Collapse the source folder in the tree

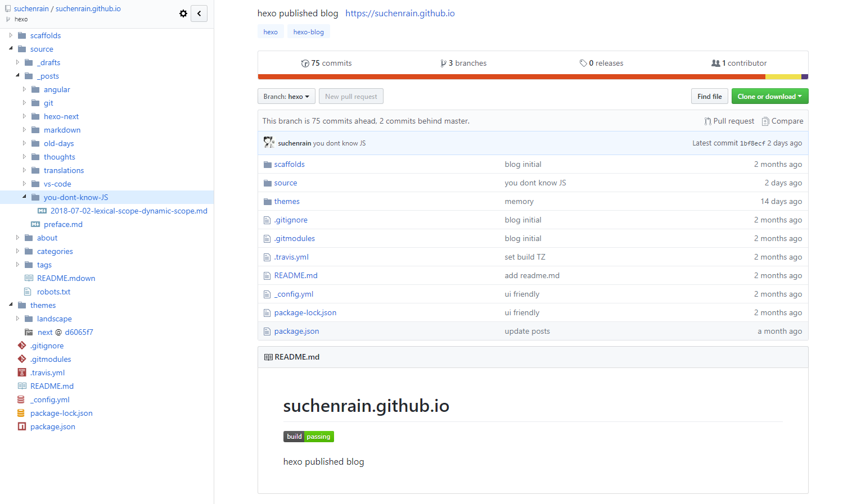coord(11,49)
